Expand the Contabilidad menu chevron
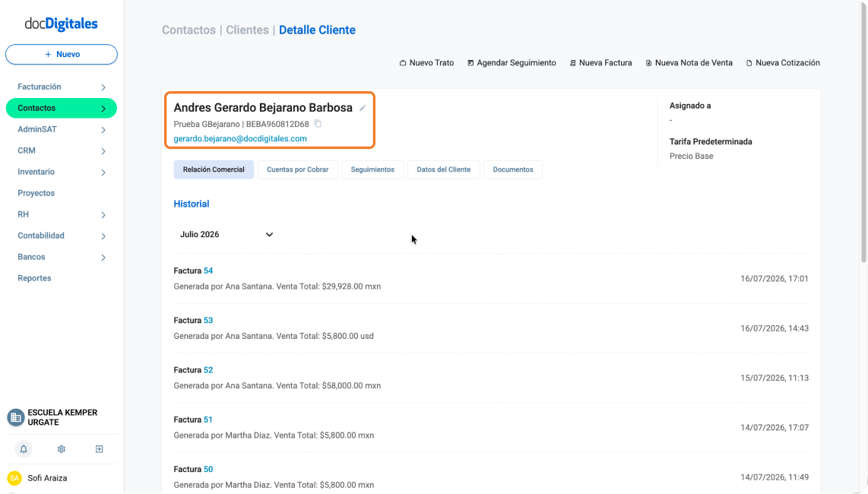The width and height of the screenshot is (868, 494). click(x=103, y=236)
